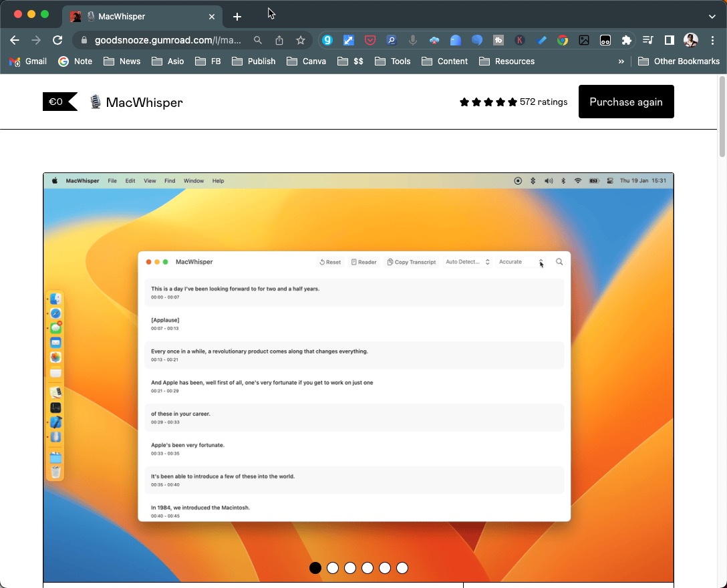Open the FB bookmarks folder
Screen dimensions: 727x588
point(208,61)
